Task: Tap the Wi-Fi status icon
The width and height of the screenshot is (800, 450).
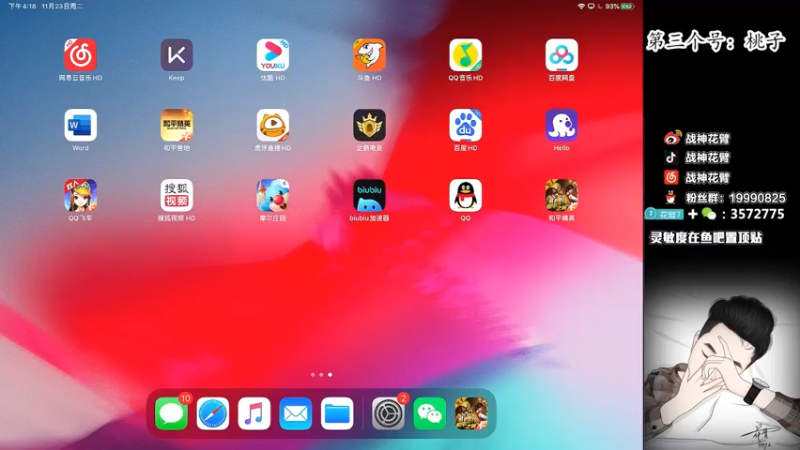Action: tap(581, 6)
